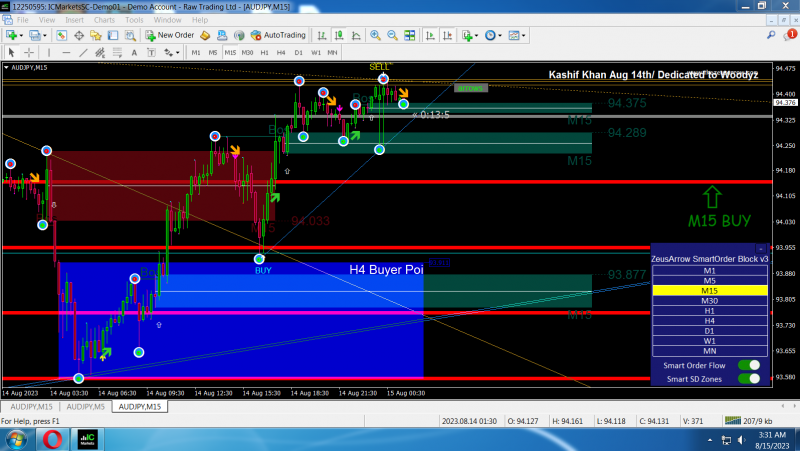Open the Charts menu

pyautogui.click(x=104, y=20)
